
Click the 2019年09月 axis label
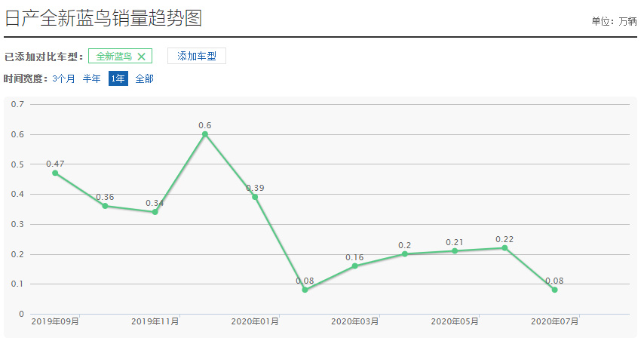tap(55, 321)
